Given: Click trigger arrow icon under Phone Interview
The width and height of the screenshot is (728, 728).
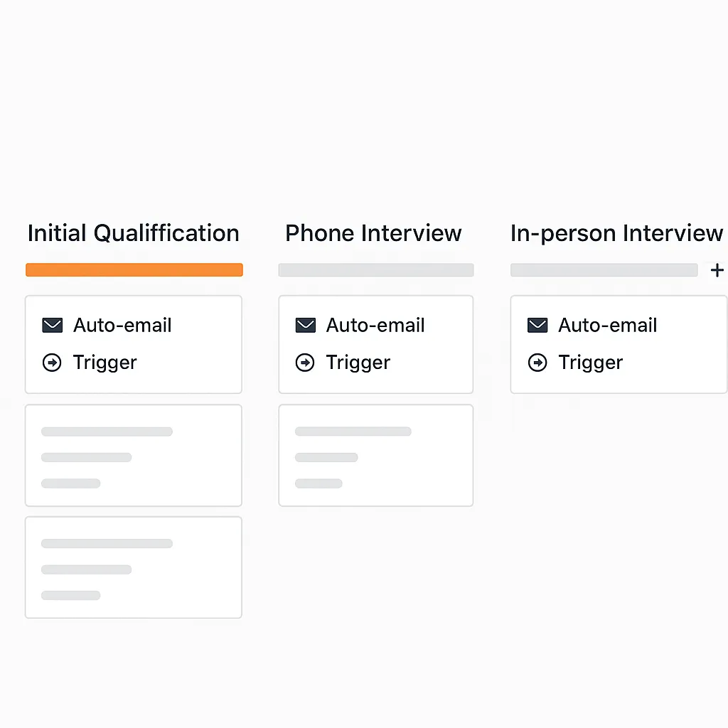Looking at the screenshot, I should coord(305,363).
